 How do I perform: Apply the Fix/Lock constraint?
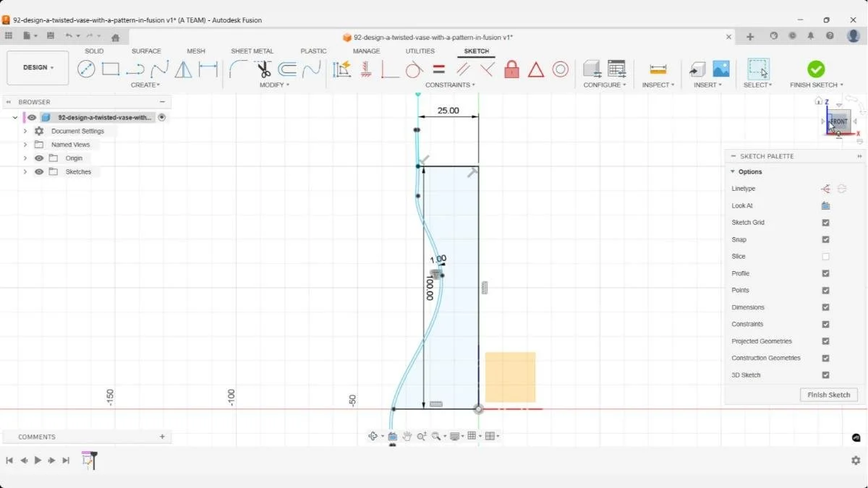[511, 69]
